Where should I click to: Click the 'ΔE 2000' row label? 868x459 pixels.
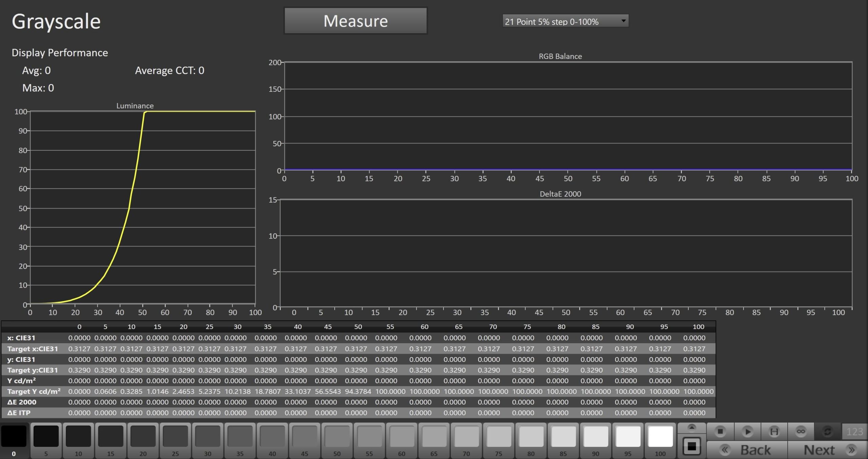point(22,402)
